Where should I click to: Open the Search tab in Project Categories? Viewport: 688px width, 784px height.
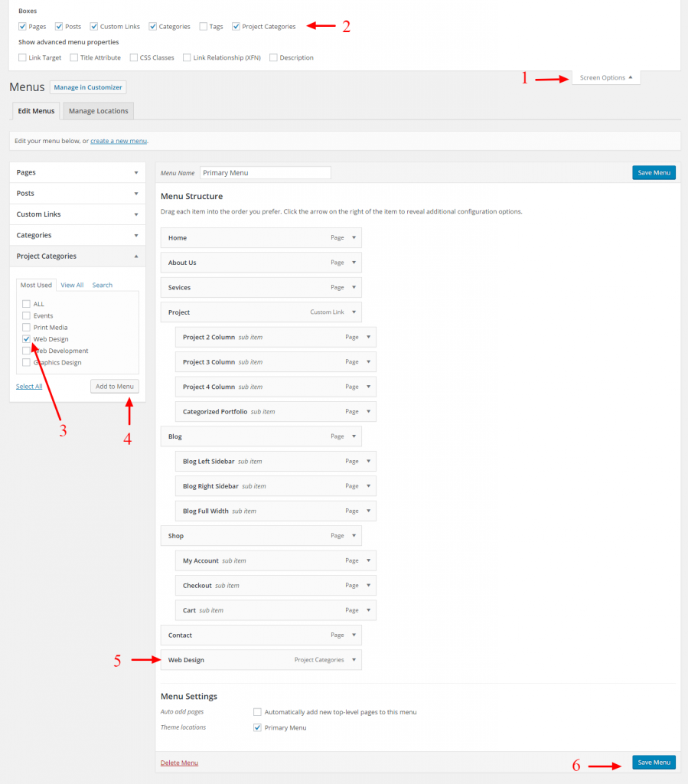(x=102, y=284)
